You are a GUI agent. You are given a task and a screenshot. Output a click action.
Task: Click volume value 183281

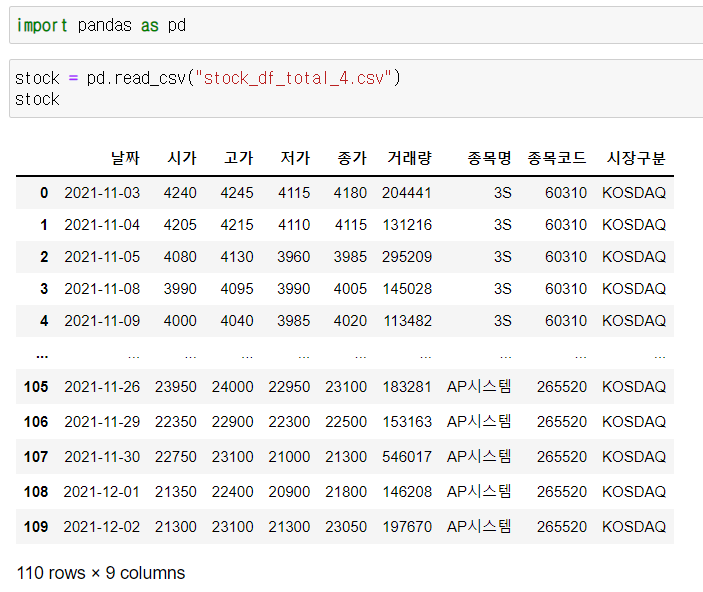pyautogui.click(x=407, y=387)
